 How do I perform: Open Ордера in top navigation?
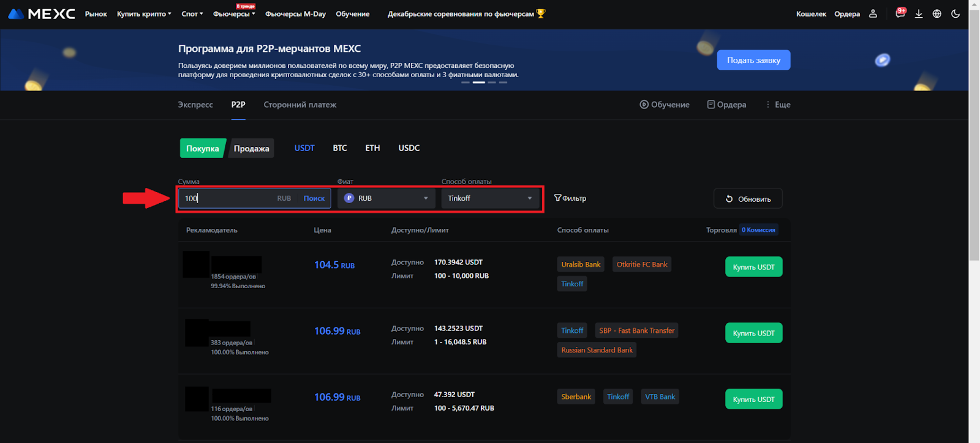point(847,13)
